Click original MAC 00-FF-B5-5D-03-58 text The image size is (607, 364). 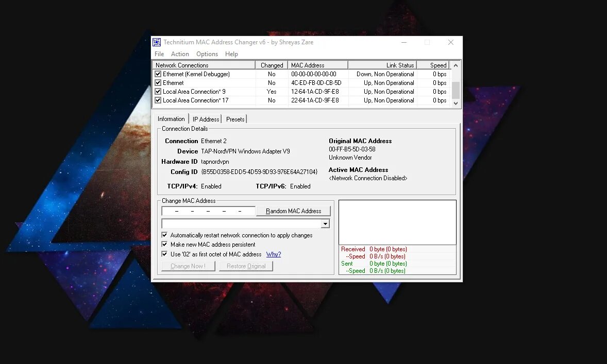[x=352, y=149]
